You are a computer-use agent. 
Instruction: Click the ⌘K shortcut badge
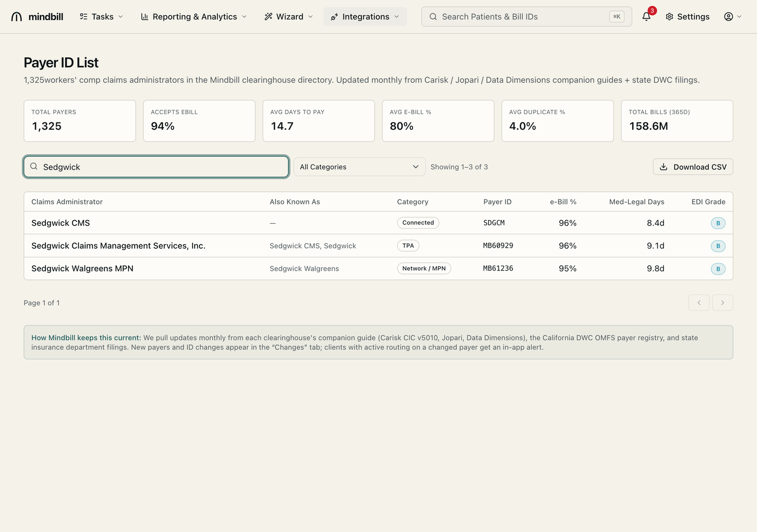coord(616,17)
